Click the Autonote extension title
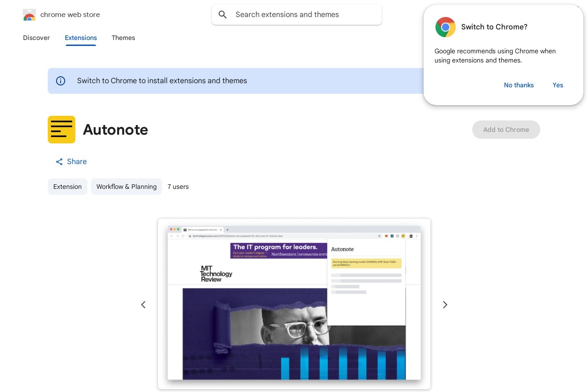 [x=115, y=130]
